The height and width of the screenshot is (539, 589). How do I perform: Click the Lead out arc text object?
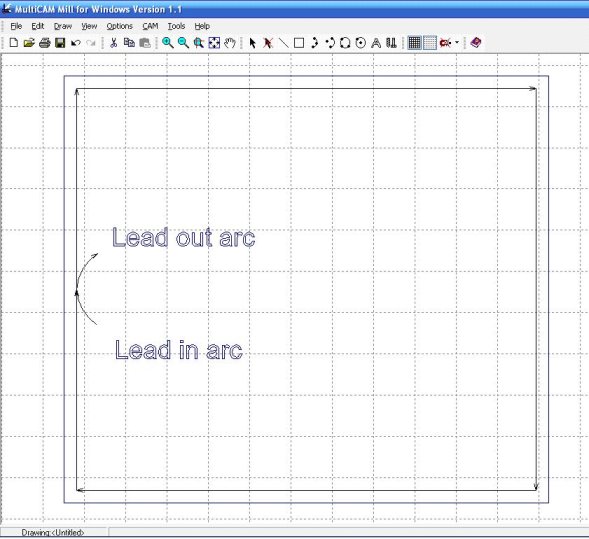tap(184, 237)
